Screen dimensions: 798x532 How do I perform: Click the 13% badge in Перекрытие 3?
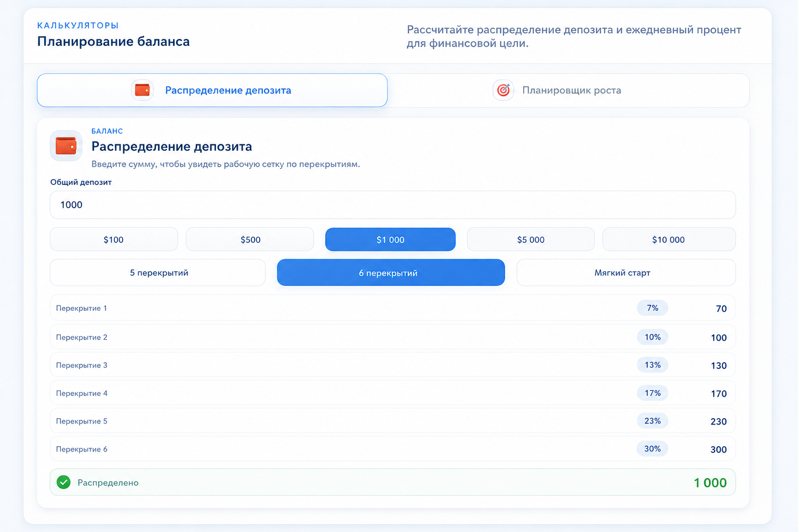[x=653, y=365]
